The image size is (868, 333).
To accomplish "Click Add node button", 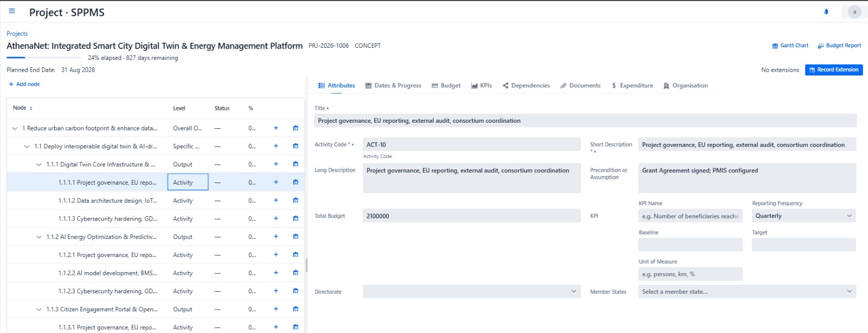I will pos(24,84).
